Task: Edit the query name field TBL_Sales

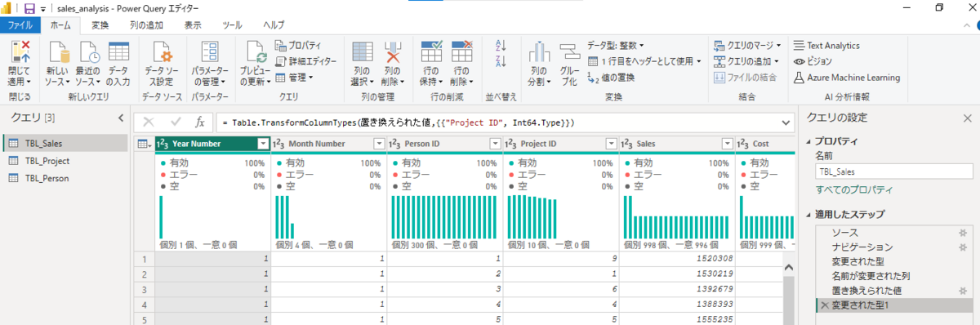Action: [894, 171]
